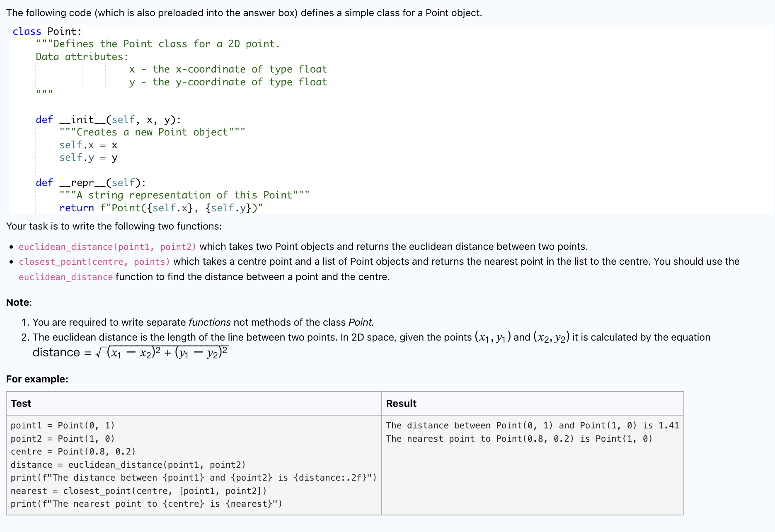Click the 'def __init__(self, x, y):' line

[108, 120]
